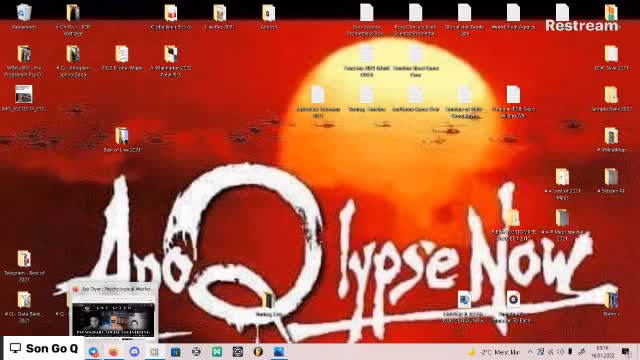
Task: Open the black circular app in taskbar
Action: coord(238,351)
